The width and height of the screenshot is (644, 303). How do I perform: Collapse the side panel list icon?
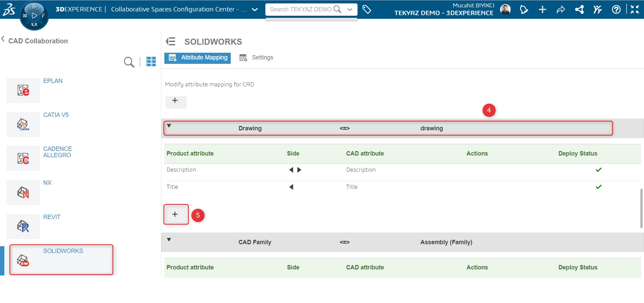click(x=171, y=41)
